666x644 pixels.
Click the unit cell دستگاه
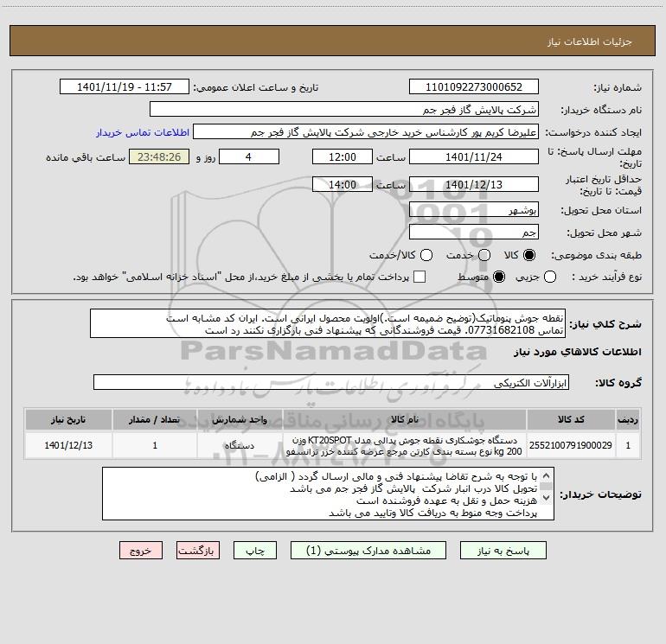(x=240, y=445)
